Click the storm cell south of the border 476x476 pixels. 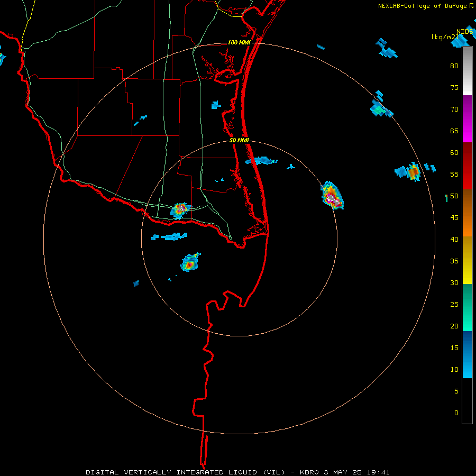tap(190, 262)
